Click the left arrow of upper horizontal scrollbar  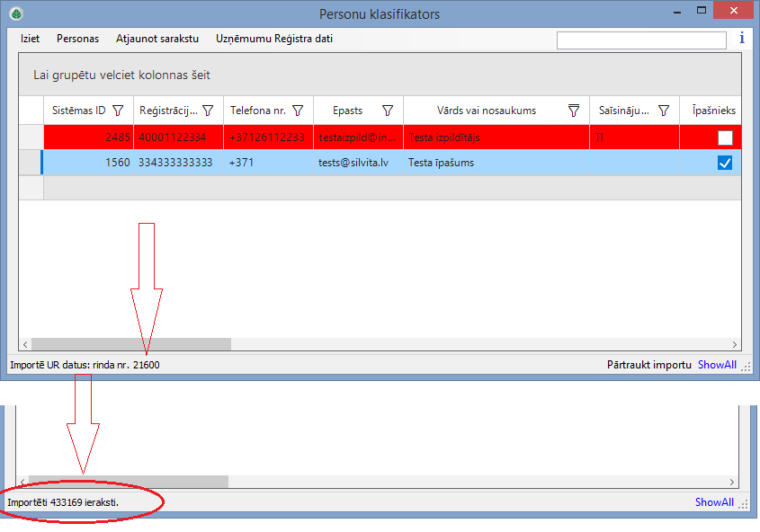[x=25, y=344]
